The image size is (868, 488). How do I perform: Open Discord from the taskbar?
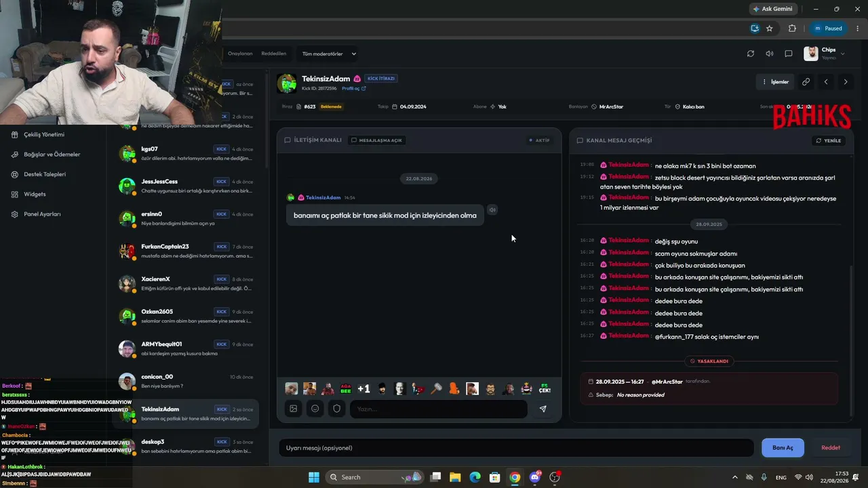click(x=535, y=477)
